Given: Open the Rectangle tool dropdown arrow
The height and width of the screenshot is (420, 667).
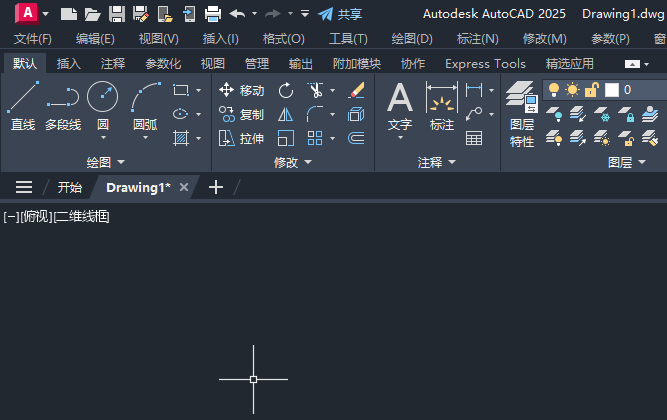Looking at the screenshot, I should point(199,90).
